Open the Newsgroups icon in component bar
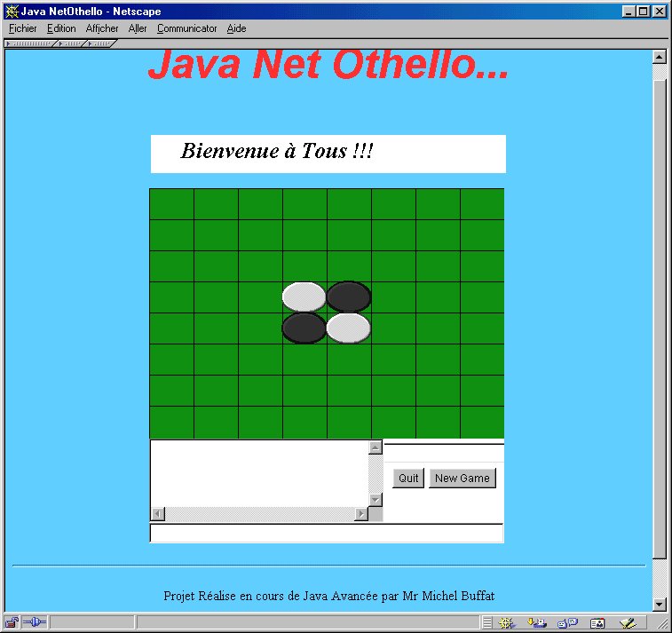 click(x=566, y=623)
